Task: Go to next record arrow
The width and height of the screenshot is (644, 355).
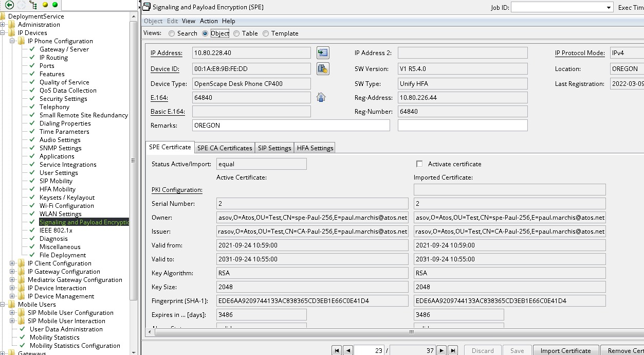Action: click(x=441, y=350)
